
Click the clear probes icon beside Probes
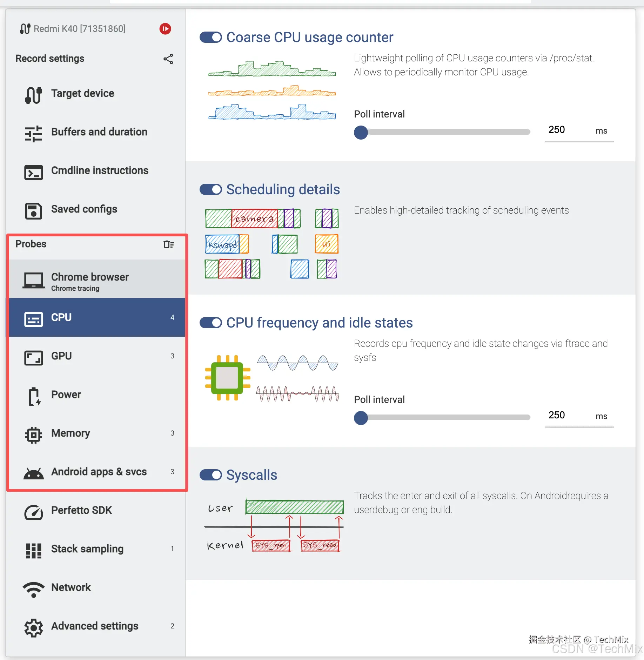point(169,244)
